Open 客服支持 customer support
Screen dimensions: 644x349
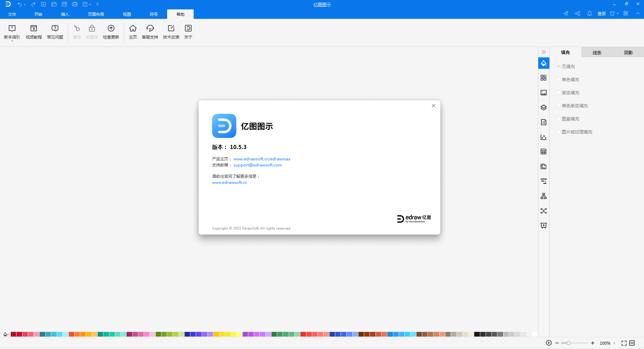tap(150, 32)
